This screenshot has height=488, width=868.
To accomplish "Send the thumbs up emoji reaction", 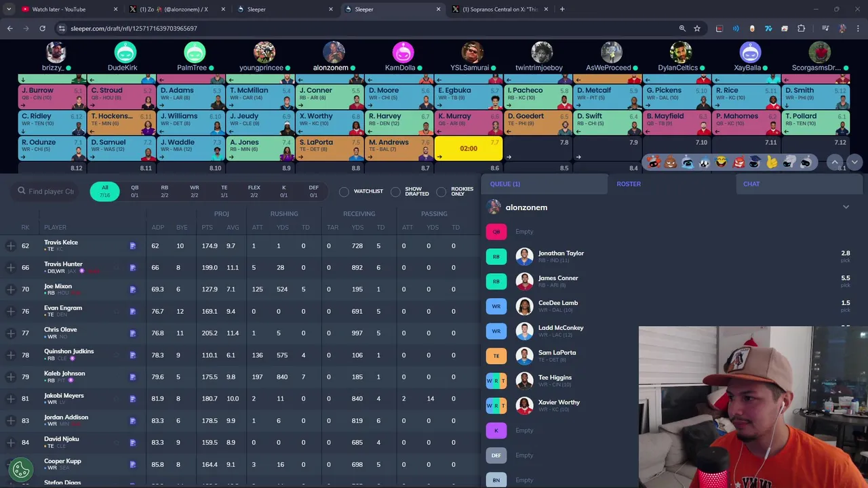I will tap(772, 162).
